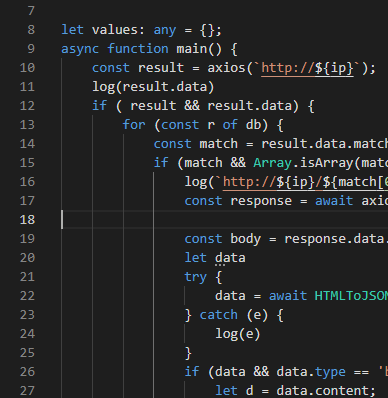The height and width of the screenshot is (398, 388).
Task: Click 'isArray' on line 15
Action: tap(327, 163)
